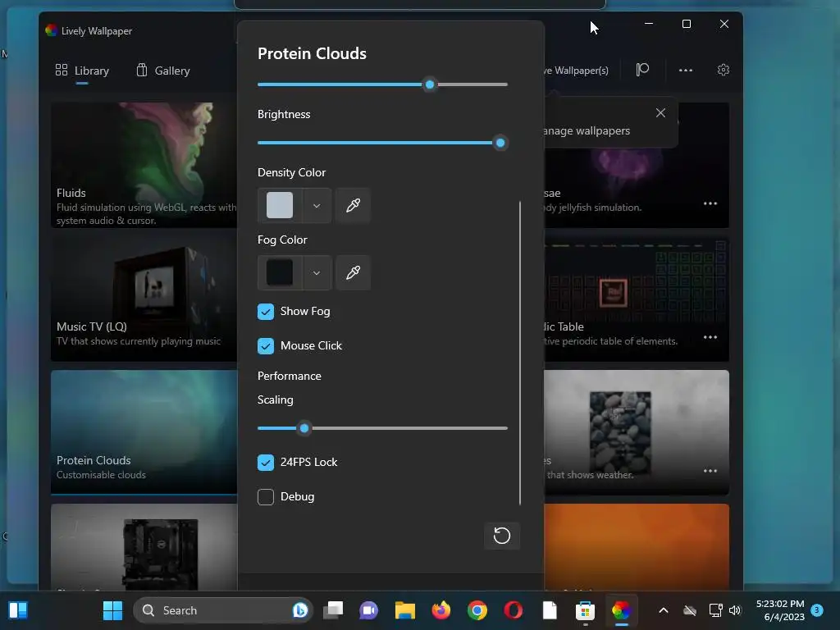Click the Bing icon in the search box
840x630 pixels.
(x=300, y=610)
